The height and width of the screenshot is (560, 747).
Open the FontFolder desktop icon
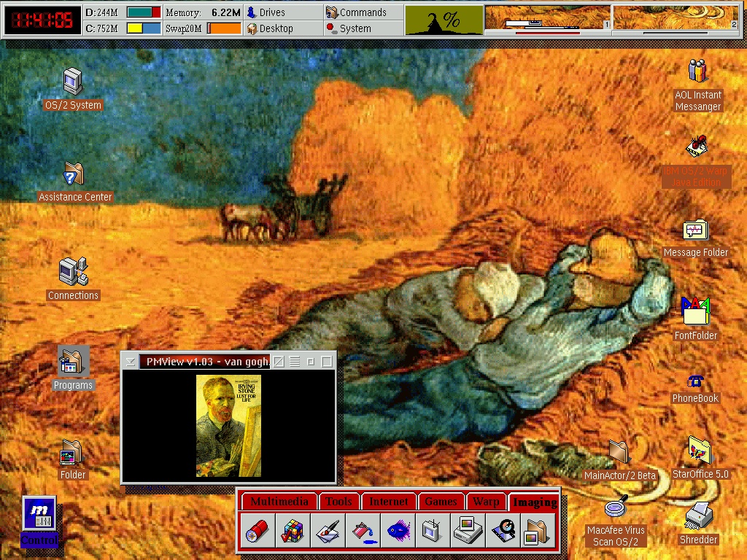tap(695, 311)
